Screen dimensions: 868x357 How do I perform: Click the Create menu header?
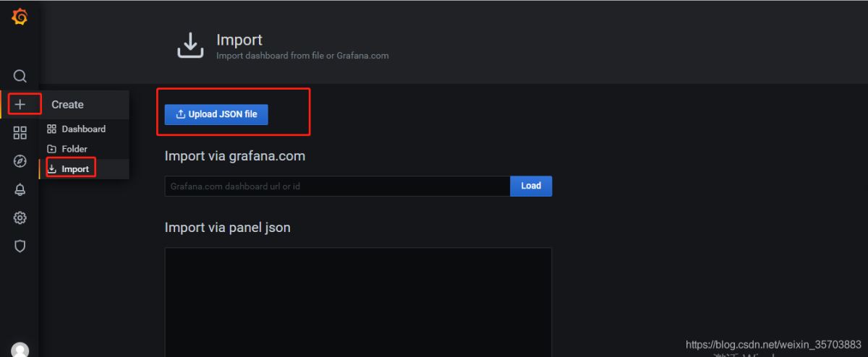point(67,105)
